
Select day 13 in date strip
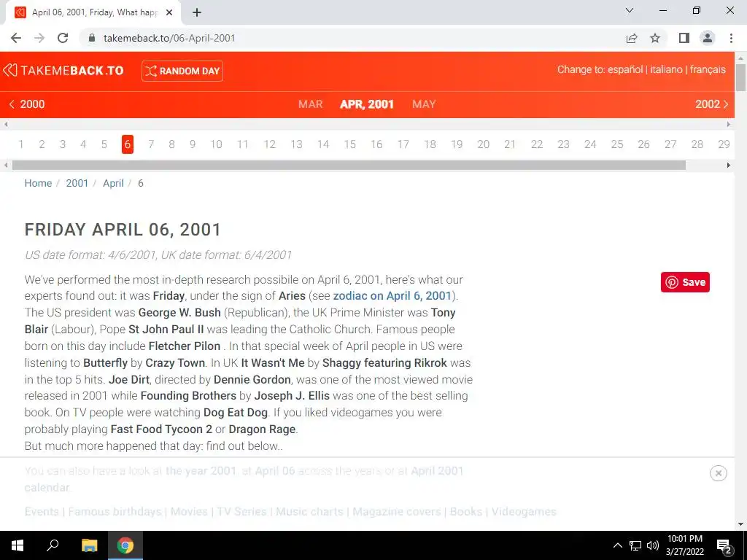pos(296,144)
